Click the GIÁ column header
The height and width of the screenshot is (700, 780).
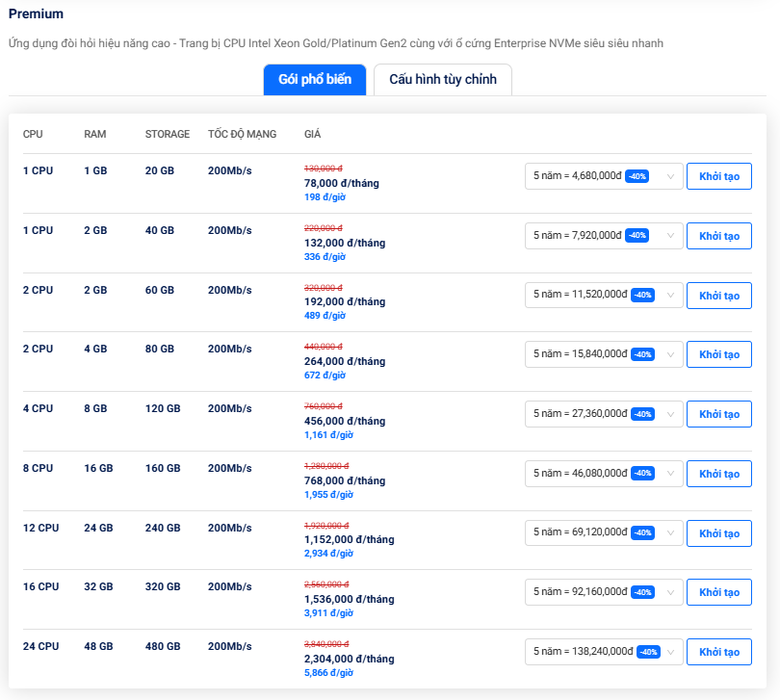312,134
